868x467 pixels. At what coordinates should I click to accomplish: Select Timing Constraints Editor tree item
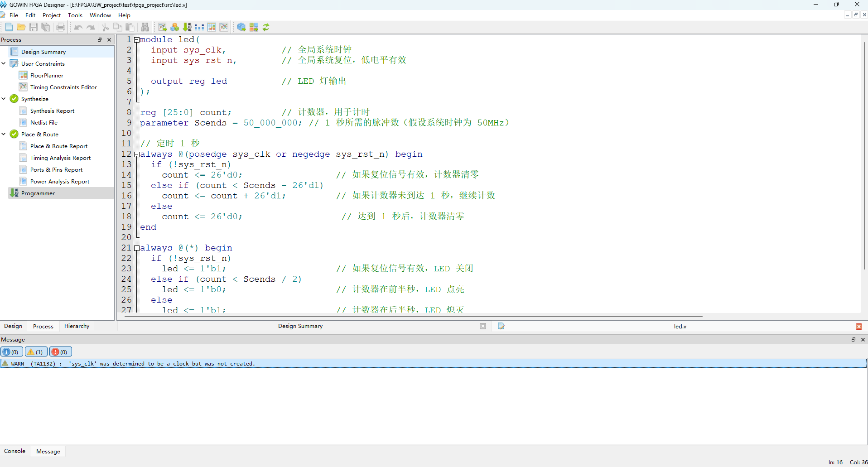[63, 87]
